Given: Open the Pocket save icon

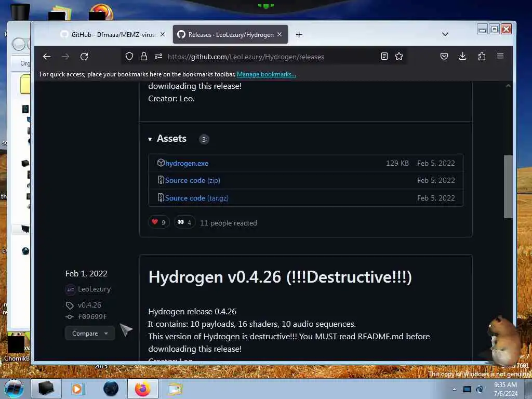Looking at the screenshot, I should 444,56.
